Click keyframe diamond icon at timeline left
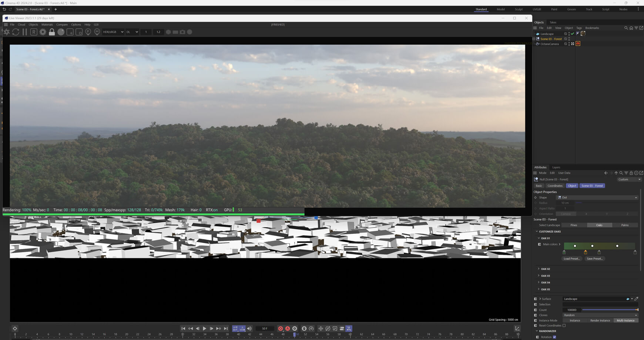Screen dimensions: 644x340 coord(15,329)
